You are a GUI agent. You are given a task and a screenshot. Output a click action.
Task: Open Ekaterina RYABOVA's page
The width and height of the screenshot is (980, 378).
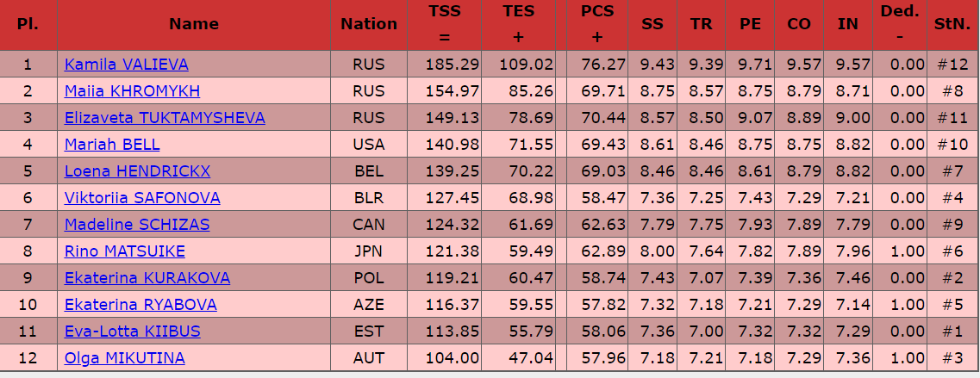pyautogui.click(x=140, y=305)
